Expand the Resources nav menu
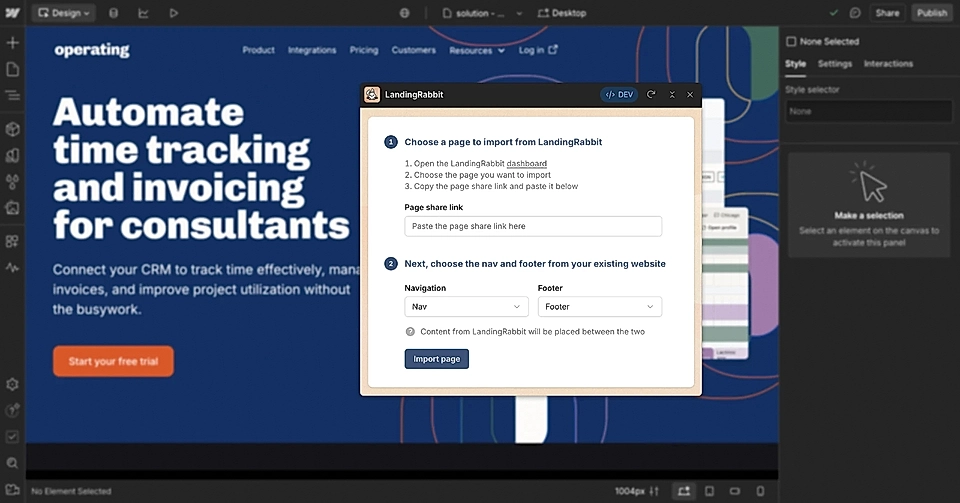This screenshot has height=503, width=960. coord(477,50)
